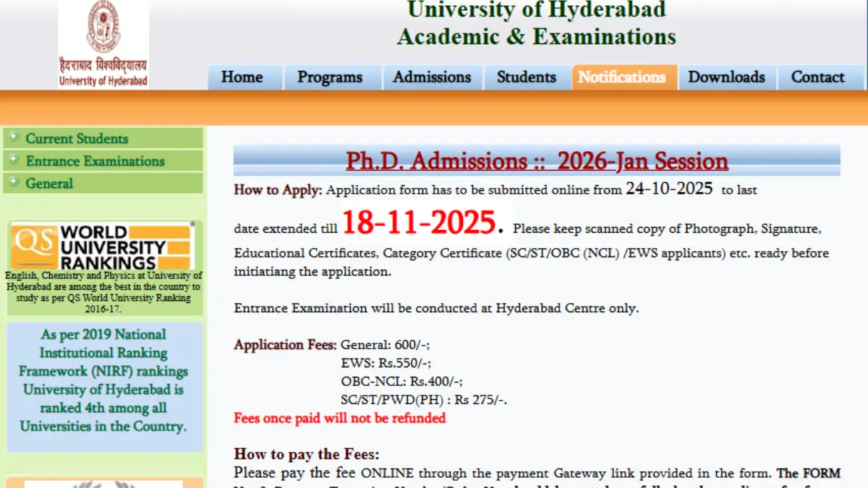
Task: Select the Students tab
Action: (527, 77)
